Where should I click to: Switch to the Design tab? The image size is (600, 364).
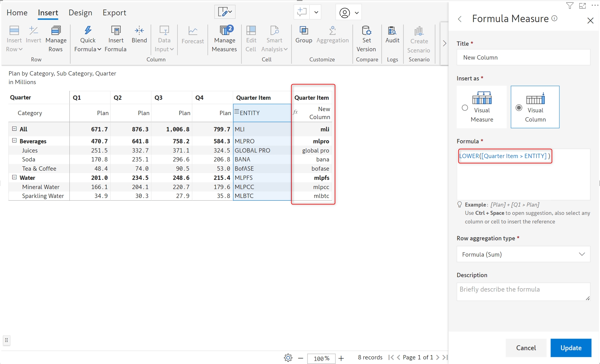(x=80, y=13)
